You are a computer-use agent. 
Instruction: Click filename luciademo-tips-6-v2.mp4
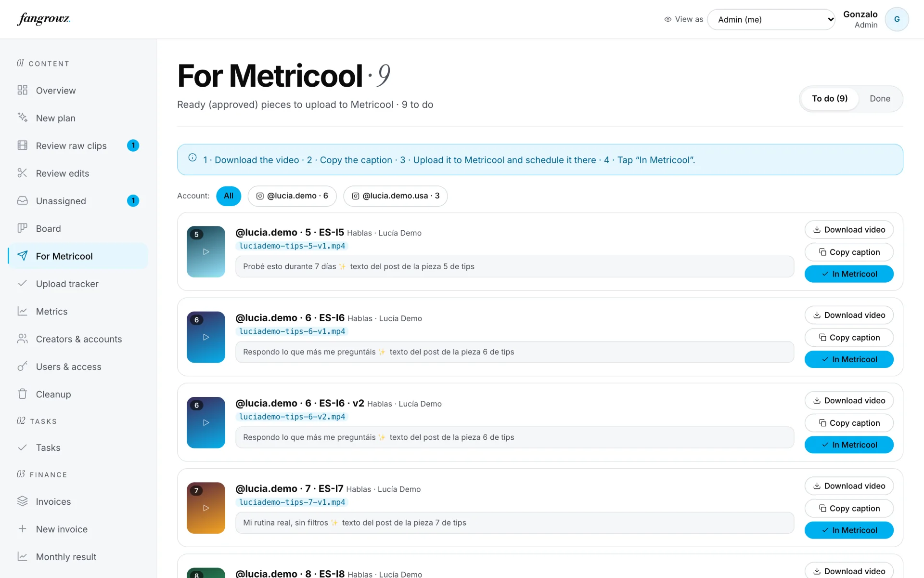coord(292,417)
